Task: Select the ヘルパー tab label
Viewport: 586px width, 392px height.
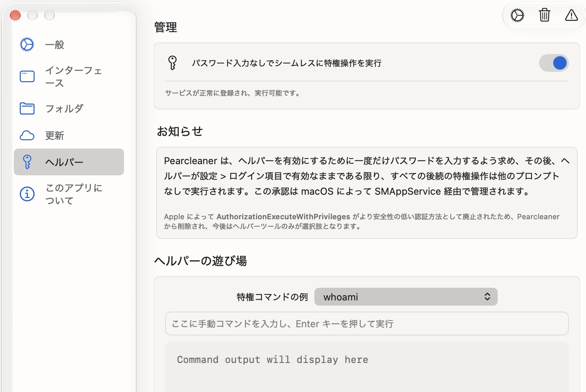Action: pos(64,162)
